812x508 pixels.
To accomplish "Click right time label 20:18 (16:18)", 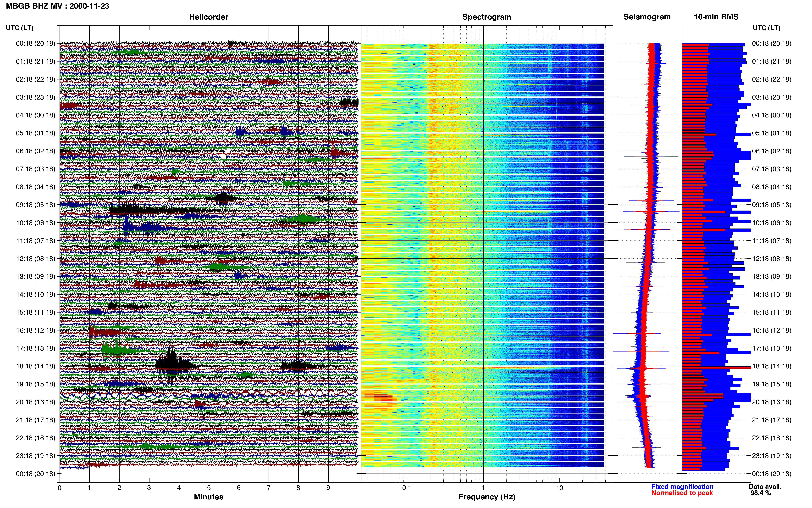I will pos(772,402).
